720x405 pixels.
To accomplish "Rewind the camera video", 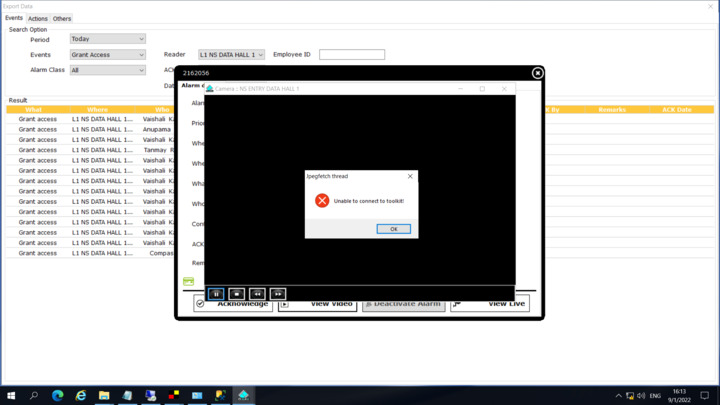I will tap(257, 294).
